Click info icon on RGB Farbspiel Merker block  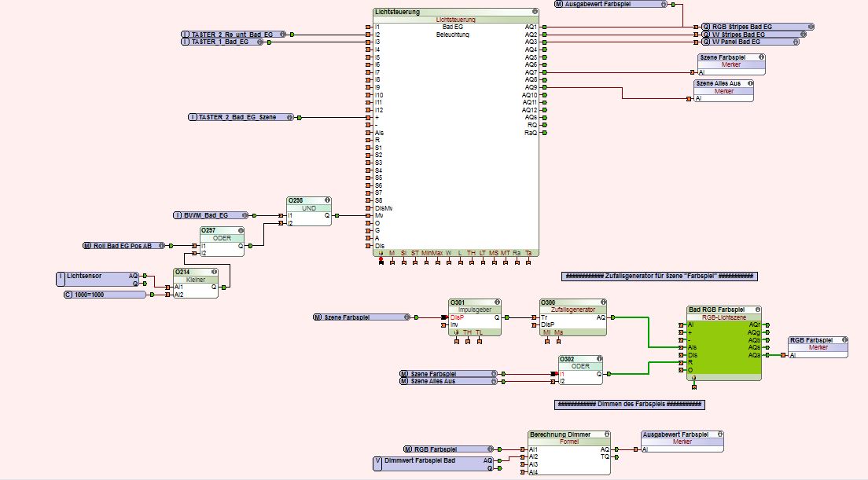coord(844,340)
